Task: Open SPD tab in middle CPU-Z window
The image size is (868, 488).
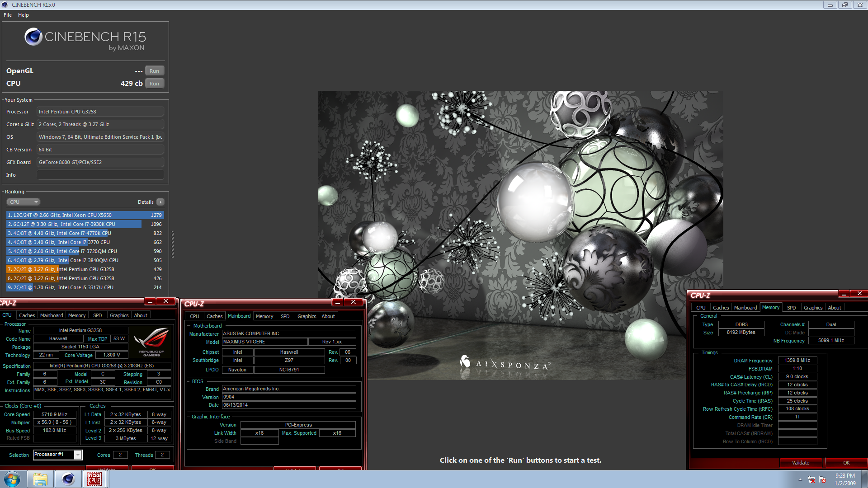Action: [285, 316]
